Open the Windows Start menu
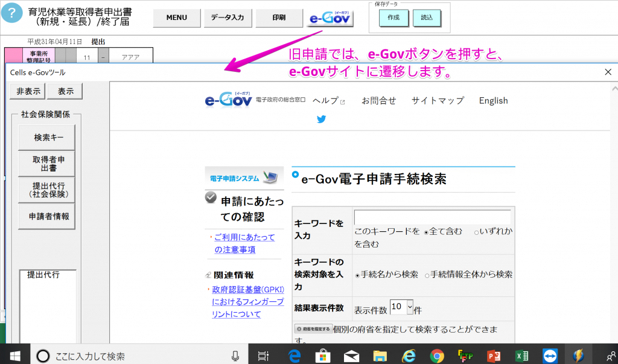Image resolution: width=618 pixels, height=364 pixels. coord(15,356)
